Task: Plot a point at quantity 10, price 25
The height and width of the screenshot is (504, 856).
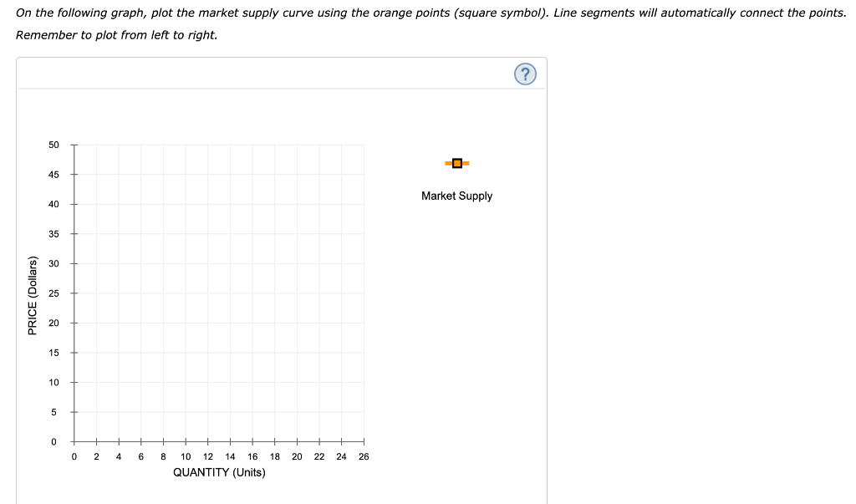Action: click(x=185, y=293)
